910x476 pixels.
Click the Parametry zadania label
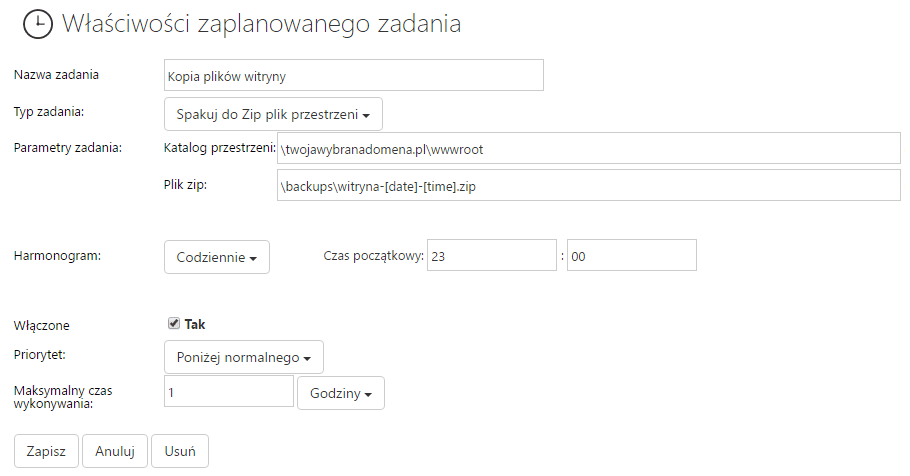pyautogui.click(x=68, y=147)
